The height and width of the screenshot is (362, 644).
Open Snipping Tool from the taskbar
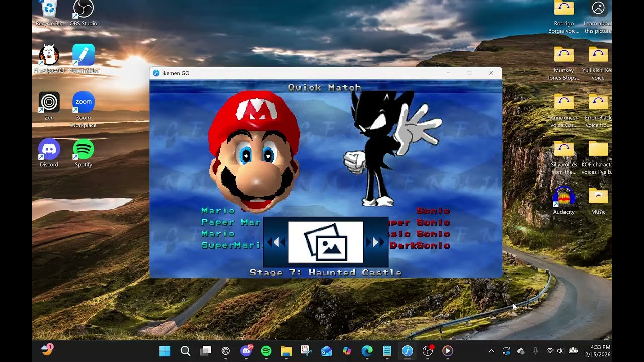306,351
